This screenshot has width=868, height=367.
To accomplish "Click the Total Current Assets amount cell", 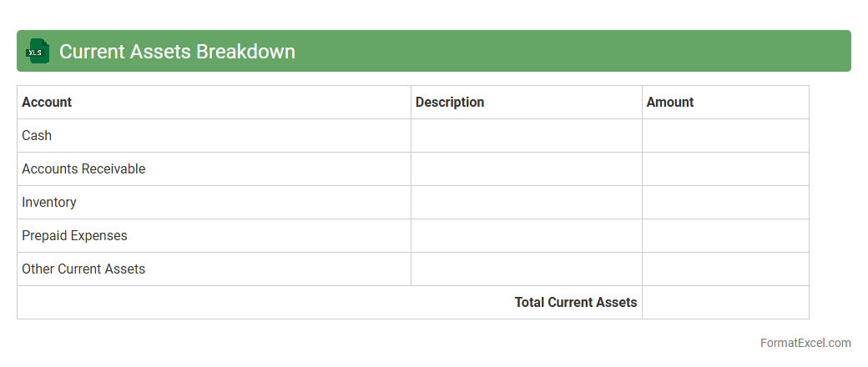I will [725, 303].
